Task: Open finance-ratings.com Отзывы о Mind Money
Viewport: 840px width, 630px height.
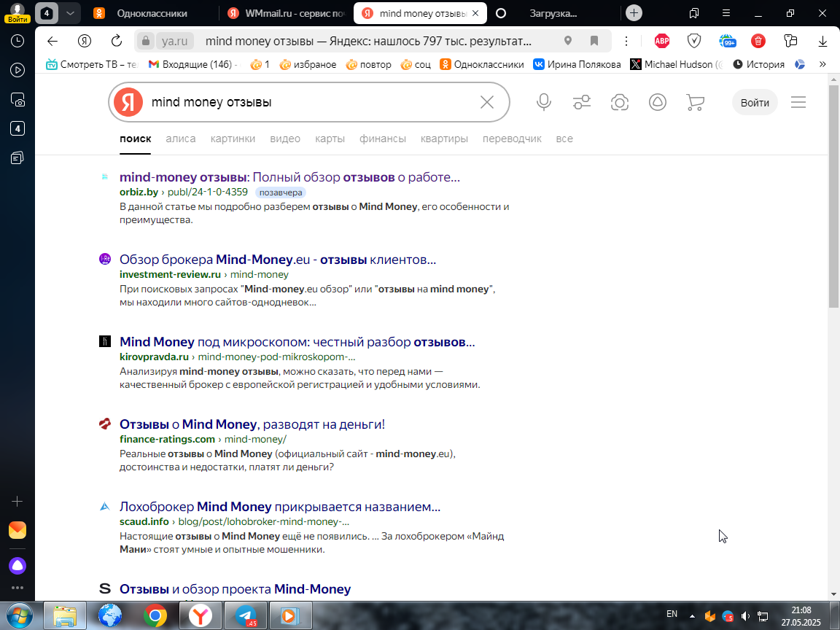Action: (x=252, y=425)
